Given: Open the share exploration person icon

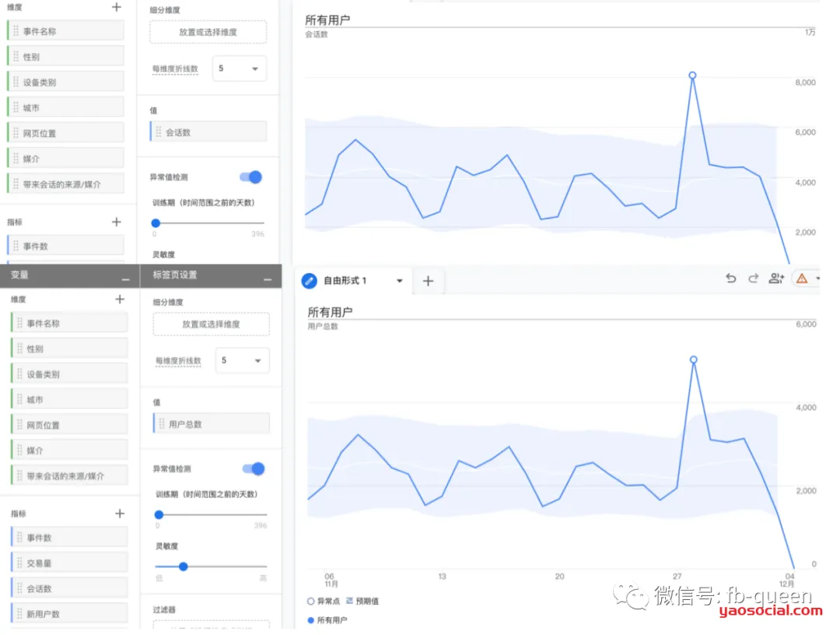Looking at the screenshot, I should pos(776,278).
